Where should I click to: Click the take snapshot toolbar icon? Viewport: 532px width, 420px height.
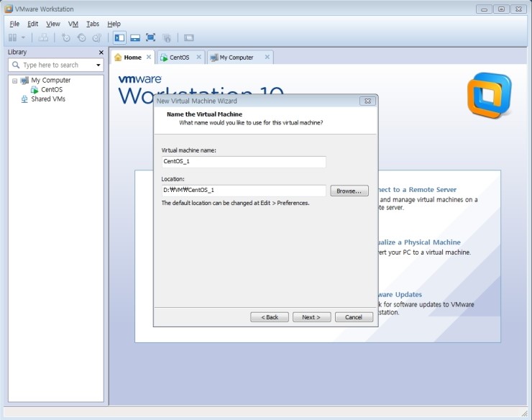pyautogui.click(x=66, y=37)
